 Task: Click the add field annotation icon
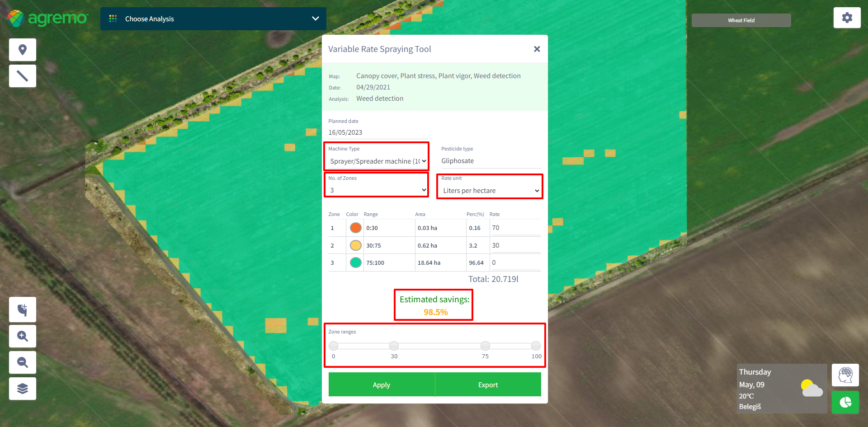(x=23, y=310)
